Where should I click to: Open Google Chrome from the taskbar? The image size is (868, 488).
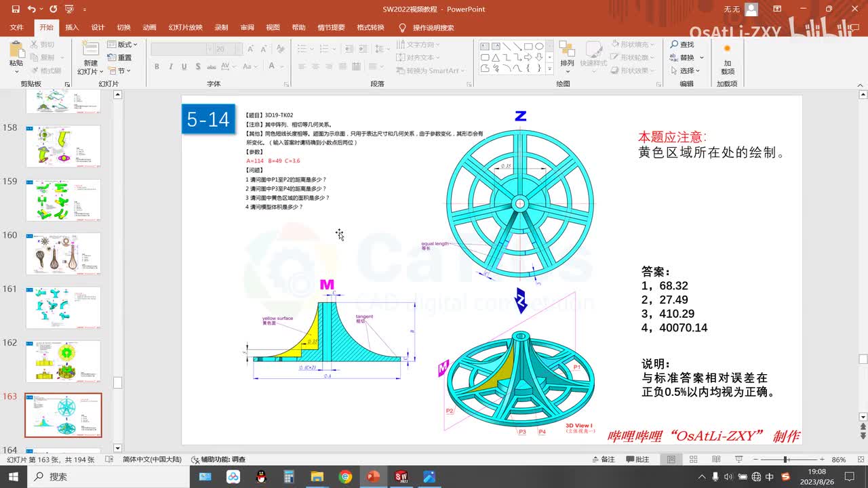(345, 476)
